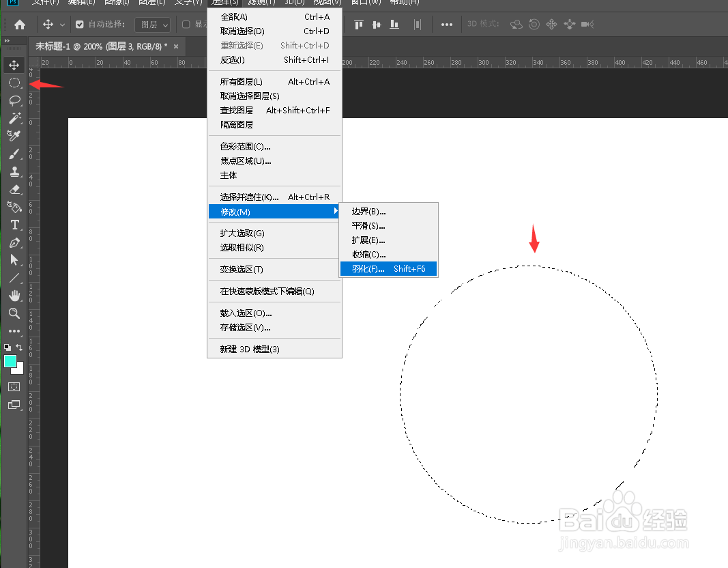Select the Pen tool
728x568 pixels.
14,242
